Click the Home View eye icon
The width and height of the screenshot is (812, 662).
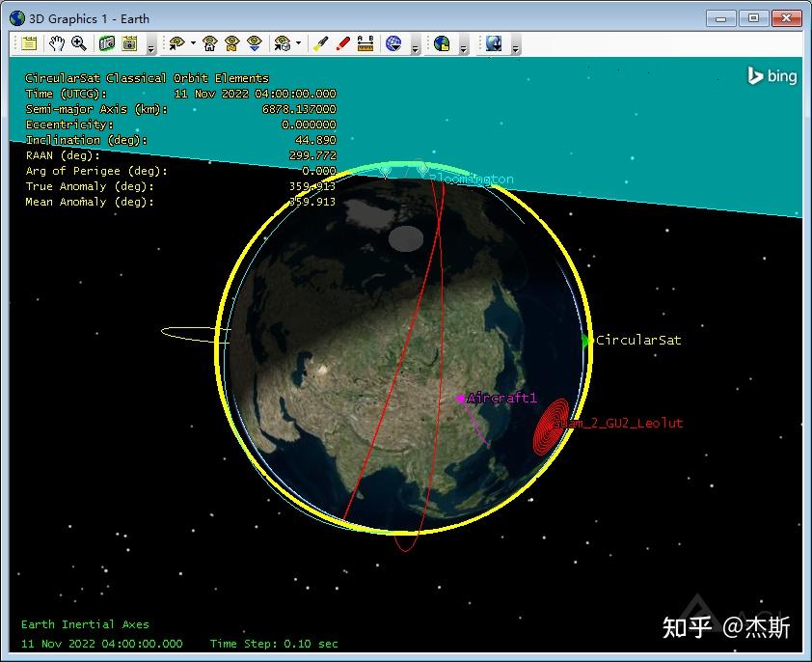[x=209, y=43]
